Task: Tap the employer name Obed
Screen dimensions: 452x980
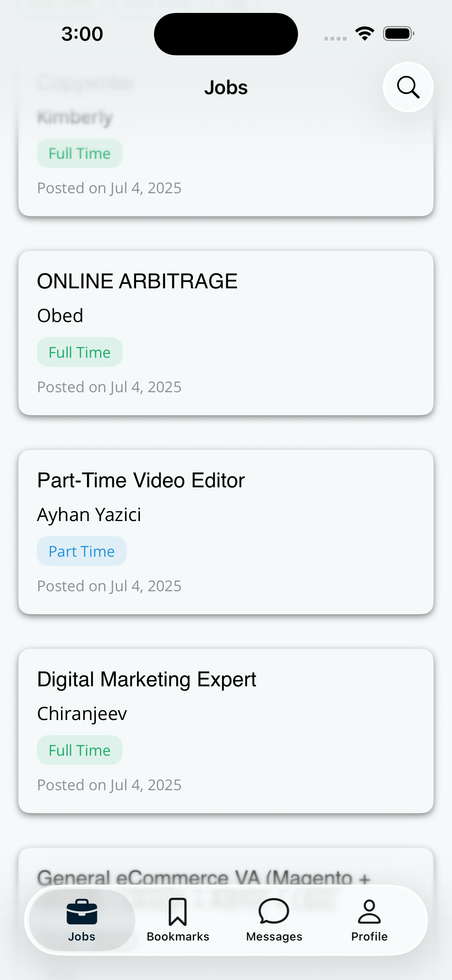Action: pyautogui.click(x=60, y=316)
